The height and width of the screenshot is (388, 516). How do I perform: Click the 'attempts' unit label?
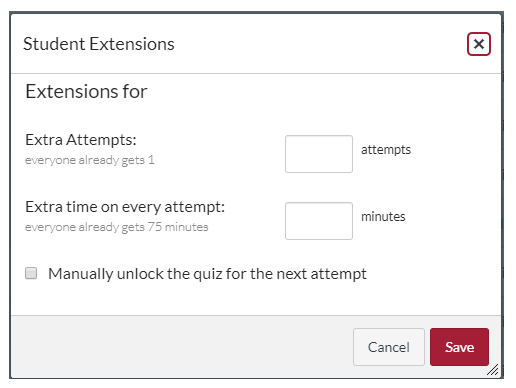386,150
